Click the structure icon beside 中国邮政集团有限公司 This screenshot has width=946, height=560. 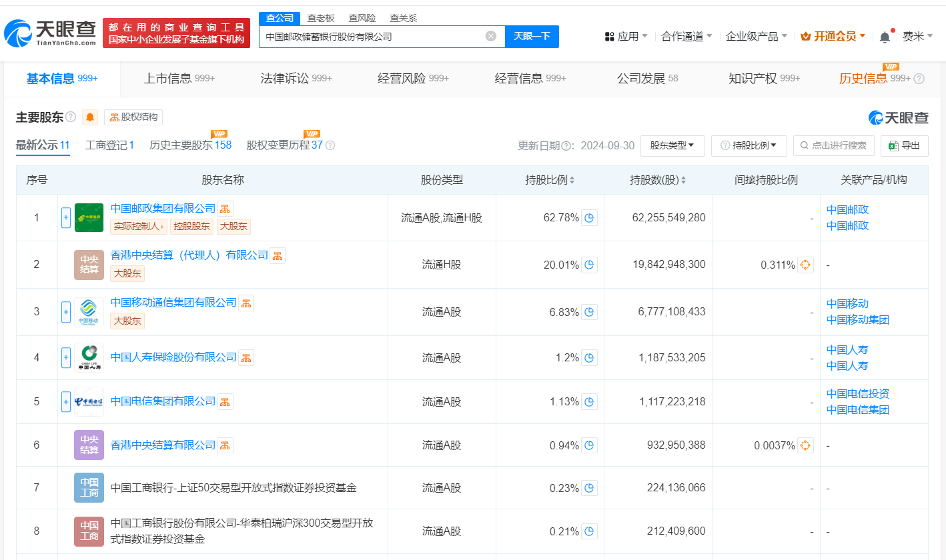click(x=225, y=209)
